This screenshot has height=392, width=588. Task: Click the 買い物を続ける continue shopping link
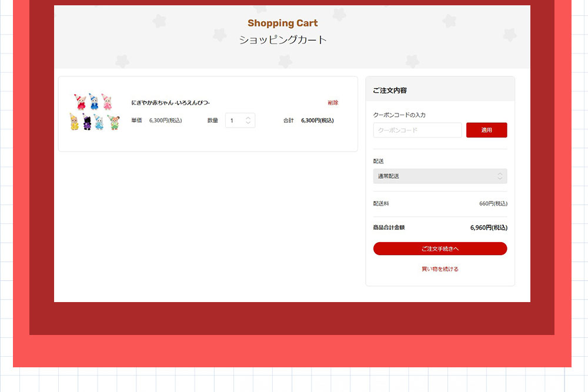[x=440, y=269]
